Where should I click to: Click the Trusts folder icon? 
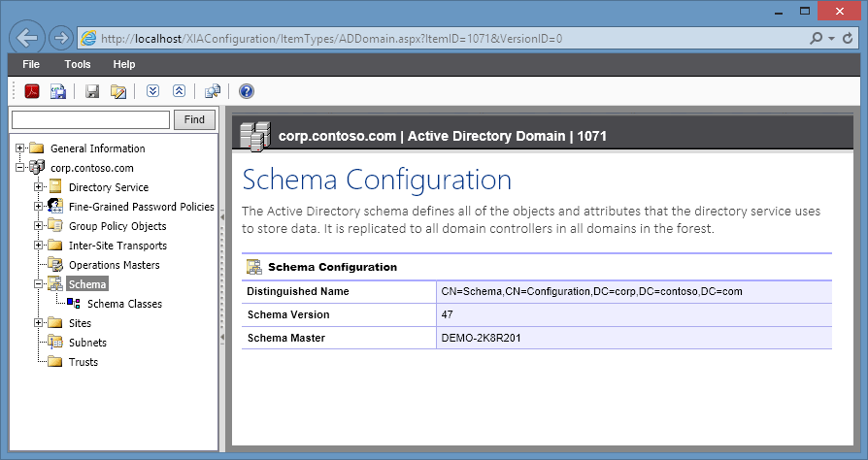55,361
